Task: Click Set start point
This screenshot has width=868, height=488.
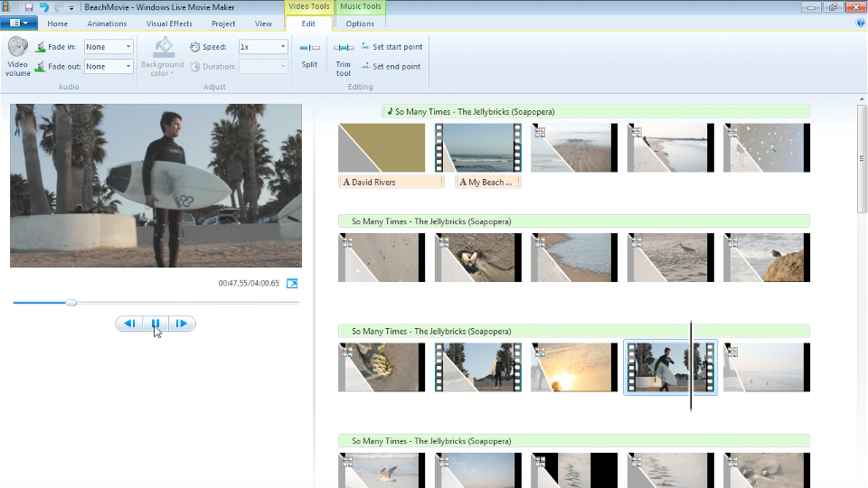Action: [x=391, y=47]
